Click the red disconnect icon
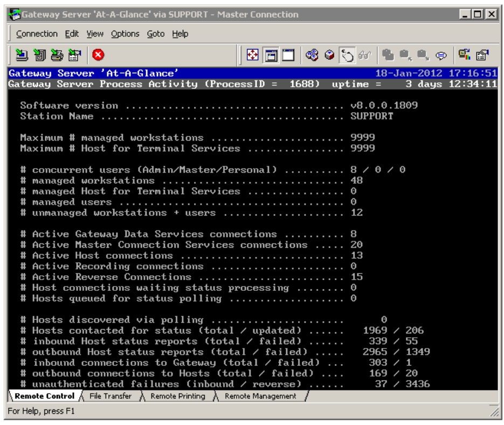Image resolution: width=504 pixels, height=425 pixels. pos(98,54)
